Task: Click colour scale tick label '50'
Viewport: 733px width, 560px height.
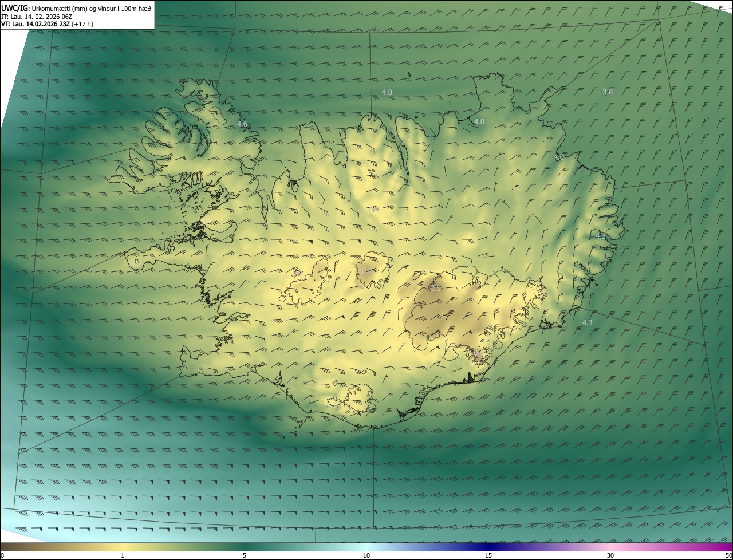Action: pyautogui.click(x=728, y=555)
